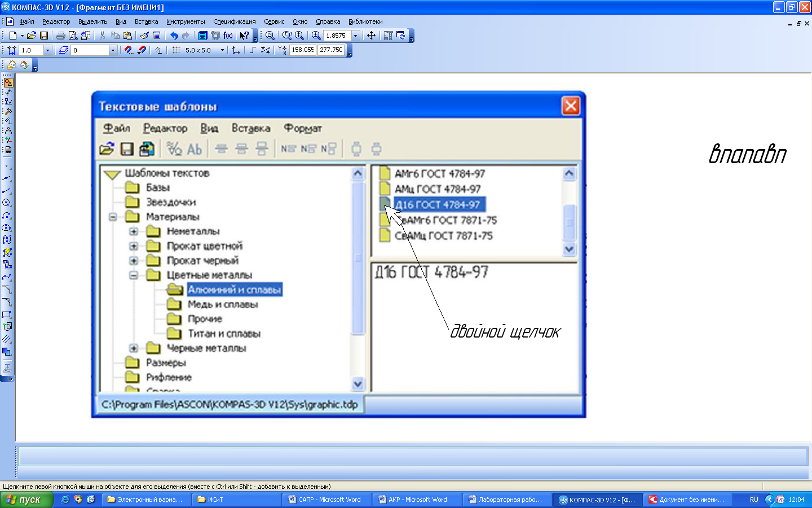Toggle parametric mode icon next to Ortho

click(265, 50)
